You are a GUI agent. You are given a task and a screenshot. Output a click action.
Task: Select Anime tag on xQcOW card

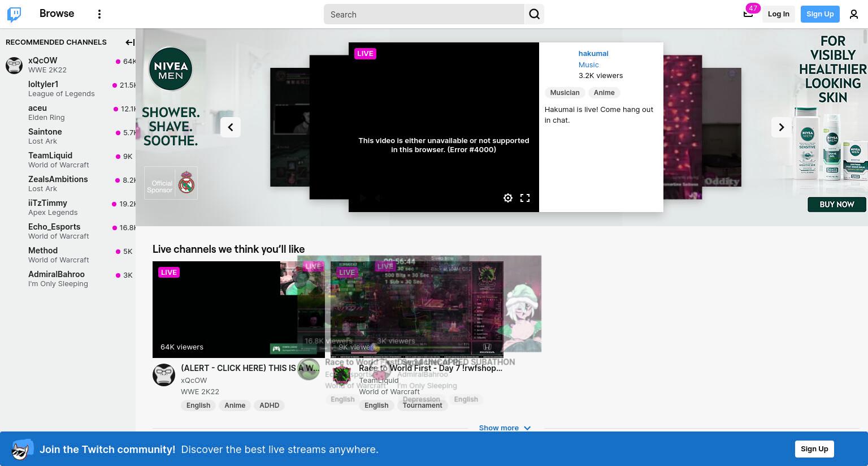tap(235, 405)
